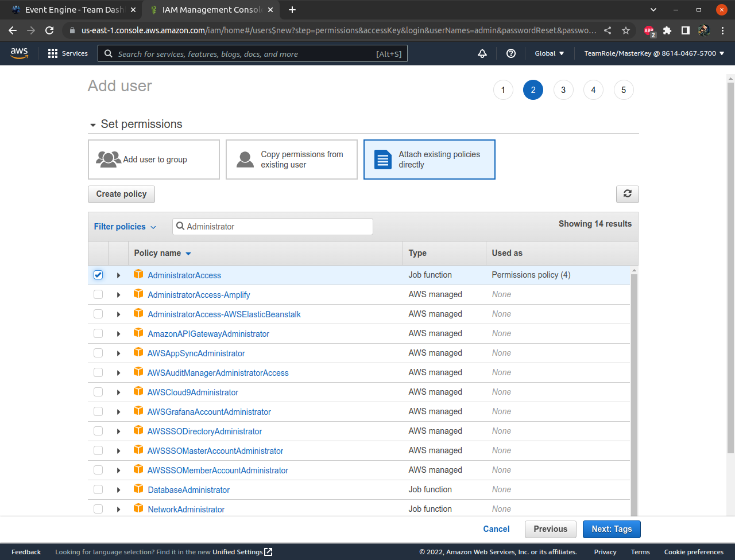Go to wizard step 5
The height and width of the screenshot is (560, 735).
click(624, 90)
